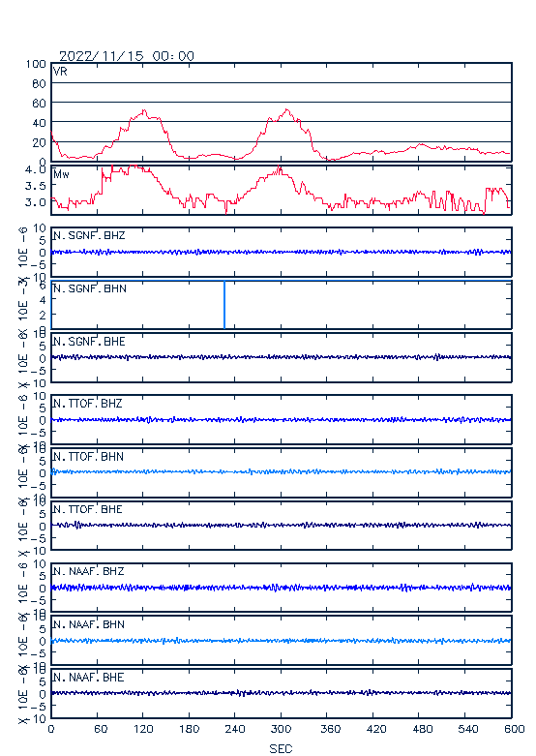Click the 3.5 value on Mw axis
The height and width of the screenshot is (756, 536).
[x=36, y=186]
